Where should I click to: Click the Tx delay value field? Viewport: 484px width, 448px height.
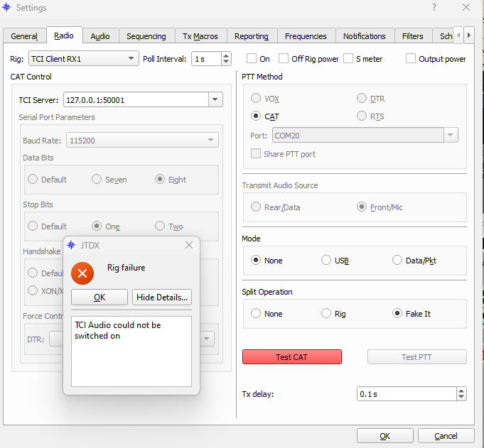(x=407, y=394)
